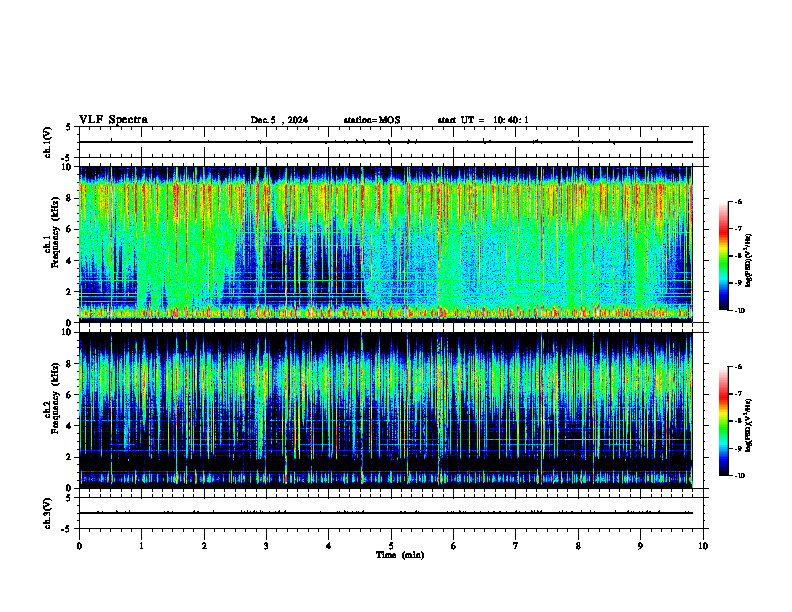
Task: Click the "-7" tick on ch.2 colorbar
Action: click(x=738, y=394)
